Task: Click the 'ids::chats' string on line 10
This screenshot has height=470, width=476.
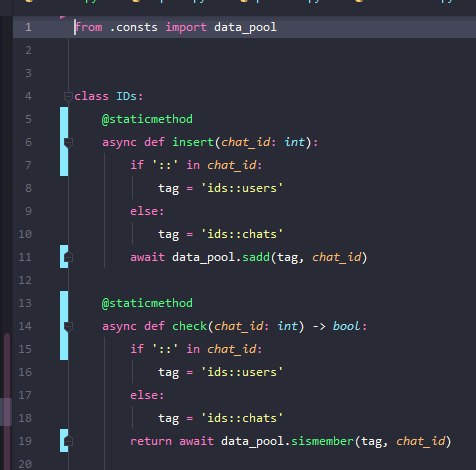Action: click(x=242, y=234)
